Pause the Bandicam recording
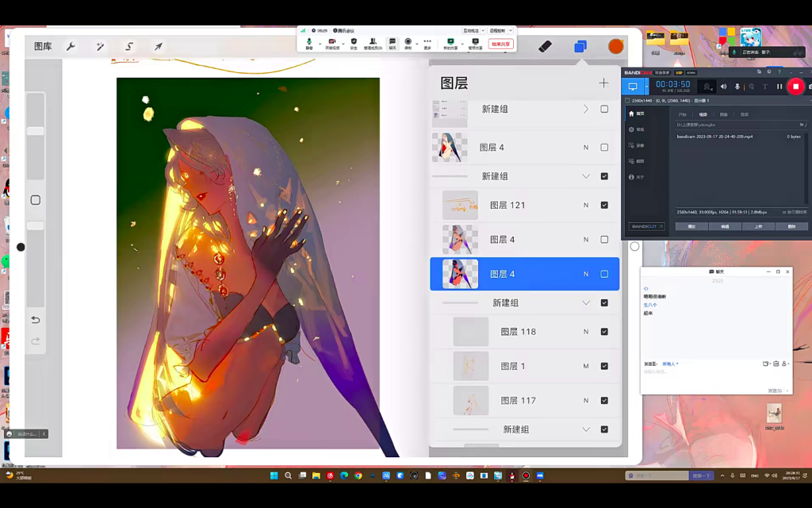The image size is (812, 508). (779, 87)
